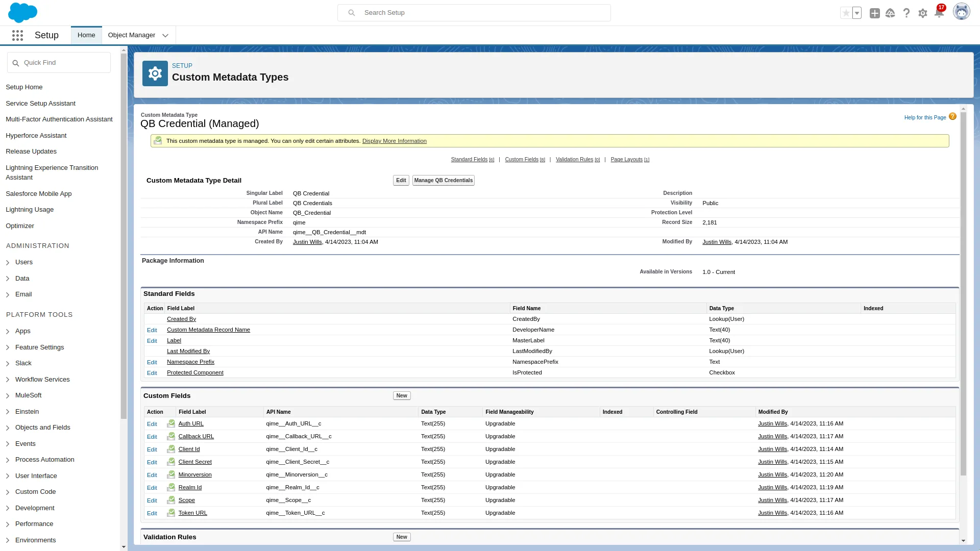This screenshot has height=551, width=980.
Task: Click the setup gear icon in nav bar
Action: (922, 13)
